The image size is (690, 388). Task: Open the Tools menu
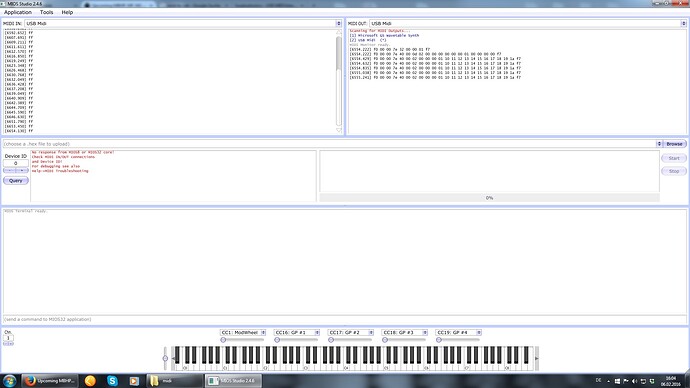[46, 12]
